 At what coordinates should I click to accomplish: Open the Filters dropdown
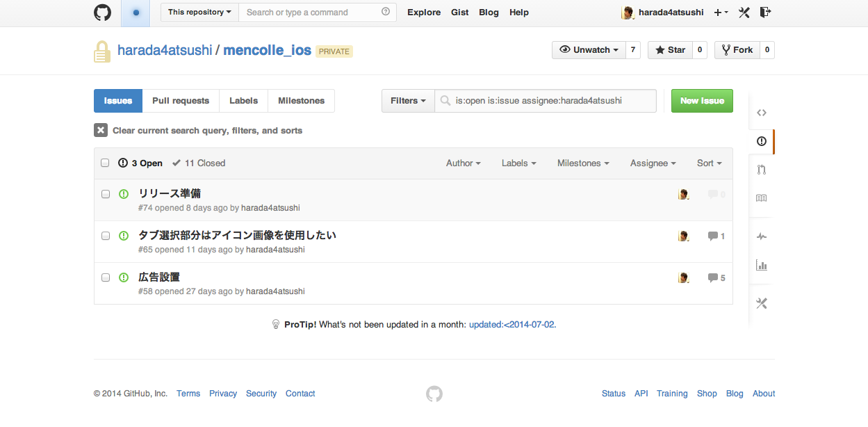tap(407, 100)
